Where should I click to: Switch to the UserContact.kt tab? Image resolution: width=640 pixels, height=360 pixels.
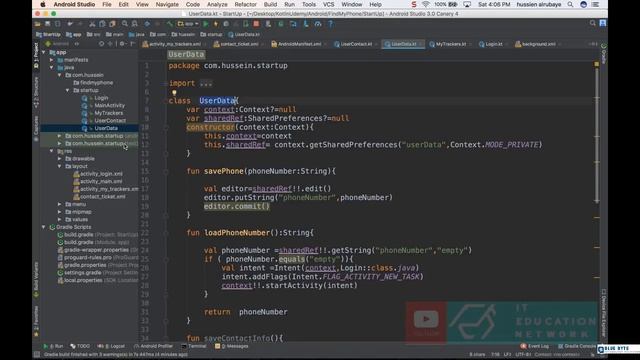[356, 44]
